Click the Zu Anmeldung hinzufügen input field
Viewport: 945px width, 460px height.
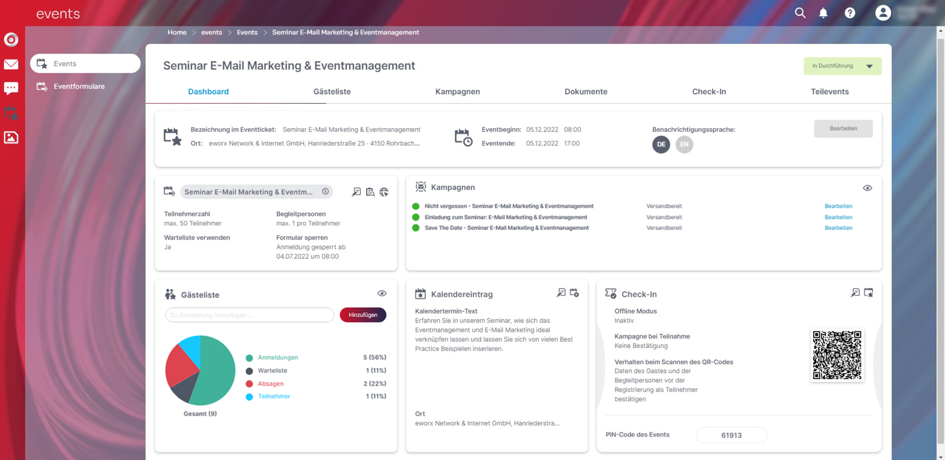[x=249, y=315]
